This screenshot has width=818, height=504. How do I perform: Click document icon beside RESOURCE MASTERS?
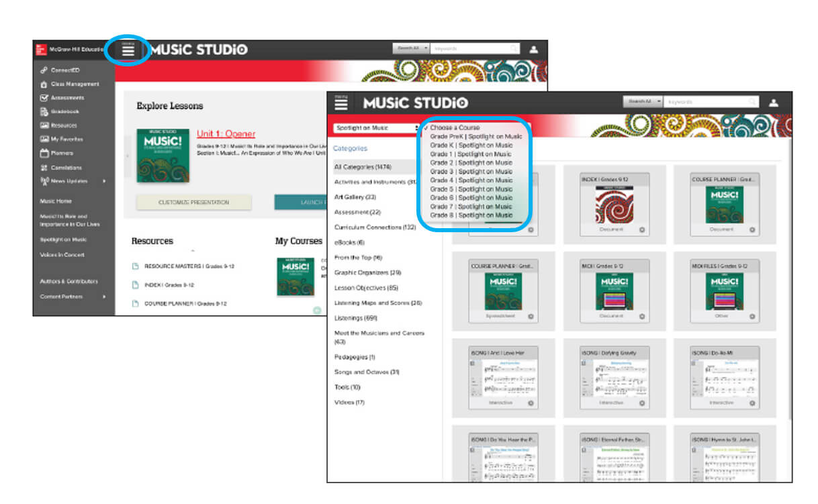click(136, 266)
